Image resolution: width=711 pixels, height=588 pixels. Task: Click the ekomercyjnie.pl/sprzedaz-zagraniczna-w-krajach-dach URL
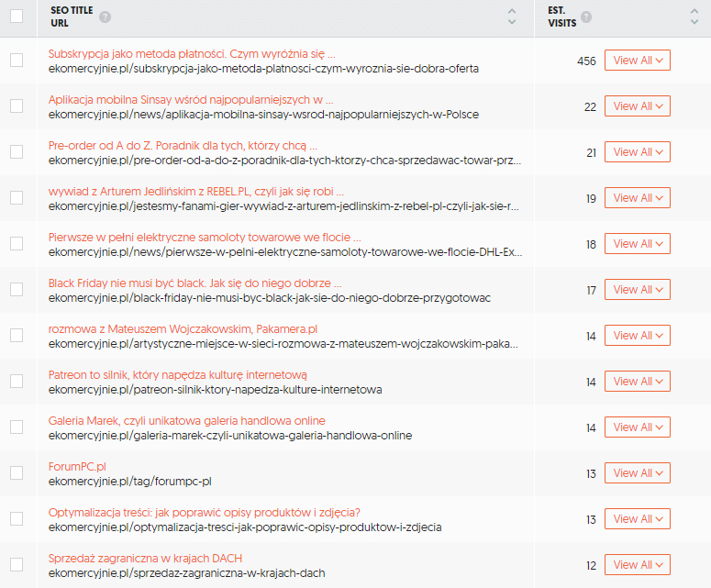[x=186, y=573]
